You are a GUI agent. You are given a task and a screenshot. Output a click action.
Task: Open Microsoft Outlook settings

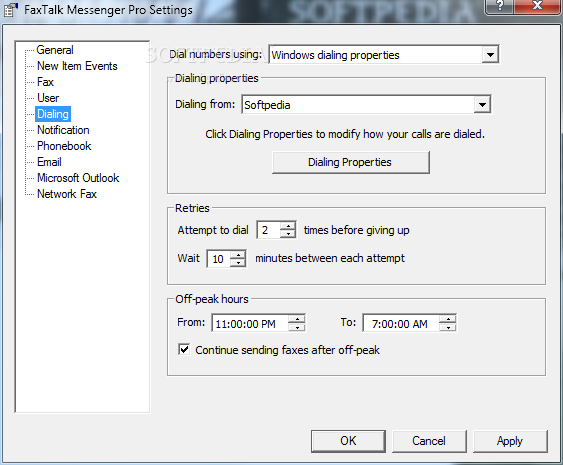pyautogui.click(x=78, y=178)
